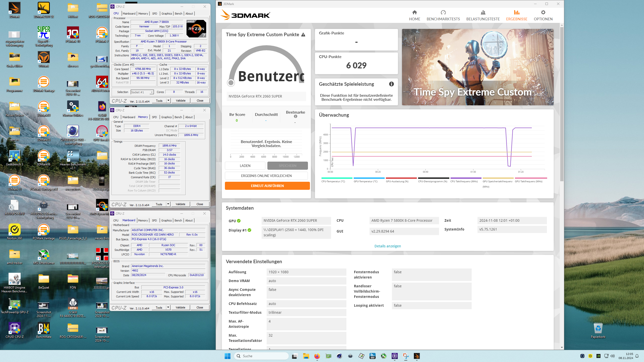Screen dimensions: 644x362
Task: Open ERGEBNISSE section in 3DMark
Action: (x=516, y=15)
